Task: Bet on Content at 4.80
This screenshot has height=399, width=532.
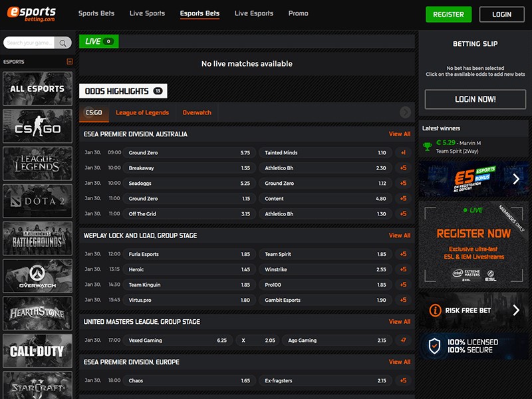Action: [325, 198]
